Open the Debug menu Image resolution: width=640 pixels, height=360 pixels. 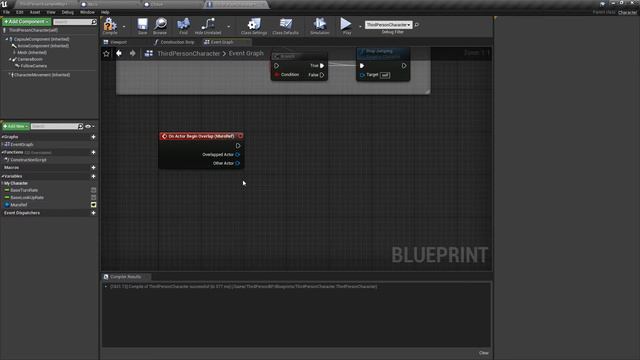pyautogui.click(x=67, y=12)
